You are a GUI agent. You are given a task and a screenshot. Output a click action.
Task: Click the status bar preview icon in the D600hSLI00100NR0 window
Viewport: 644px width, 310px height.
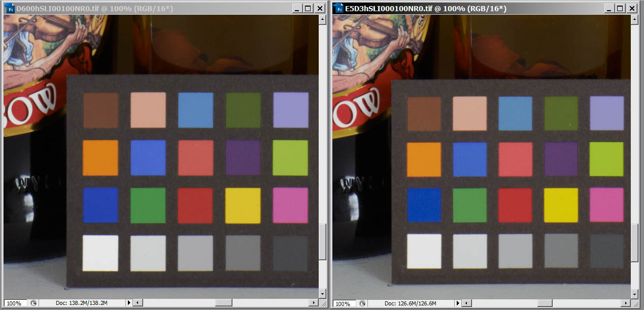[33, 303]
